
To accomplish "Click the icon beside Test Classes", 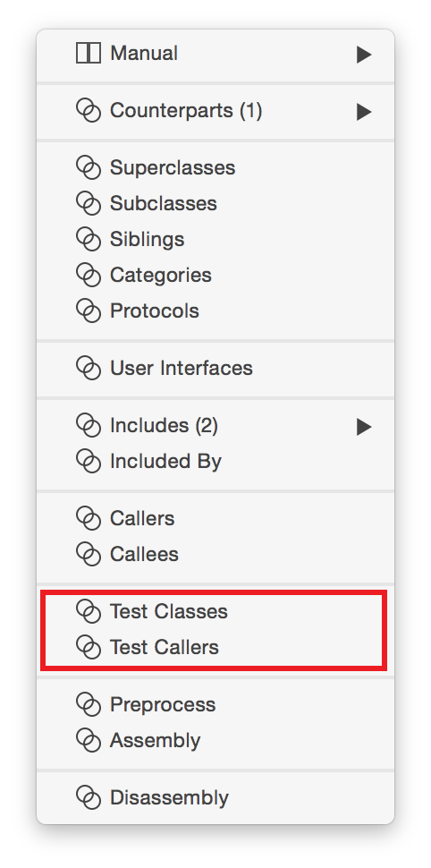I will pos(89,612).
